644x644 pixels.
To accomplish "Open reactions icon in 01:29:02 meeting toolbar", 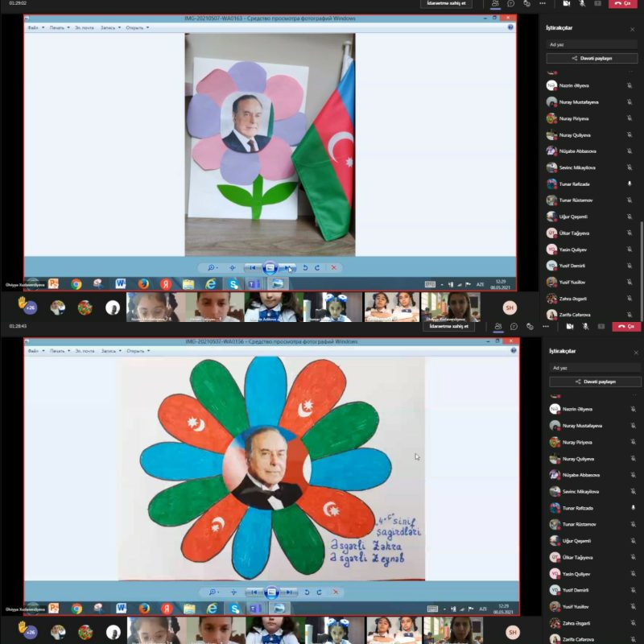I will click(x=526, y=3).
